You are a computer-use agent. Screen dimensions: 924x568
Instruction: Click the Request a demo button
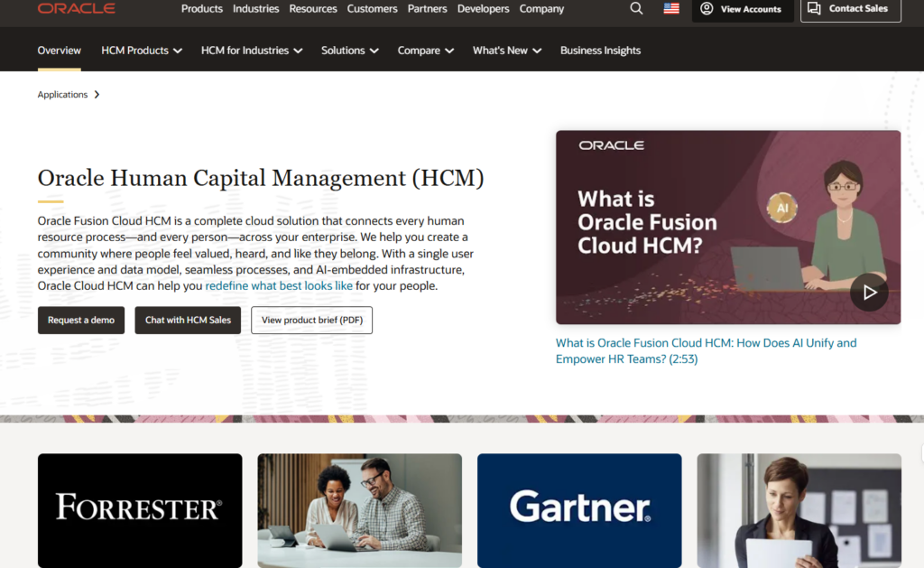(x=81, y=321)
